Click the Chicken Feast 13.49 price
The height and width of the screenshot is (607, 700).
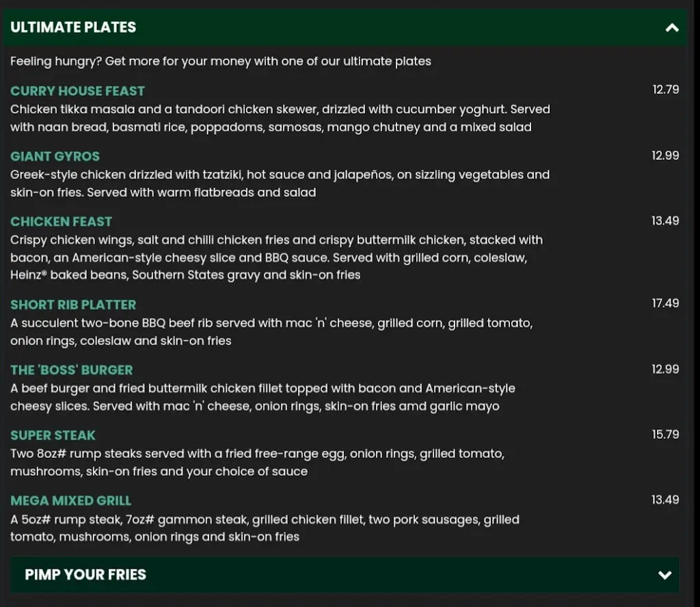point(665,221)
